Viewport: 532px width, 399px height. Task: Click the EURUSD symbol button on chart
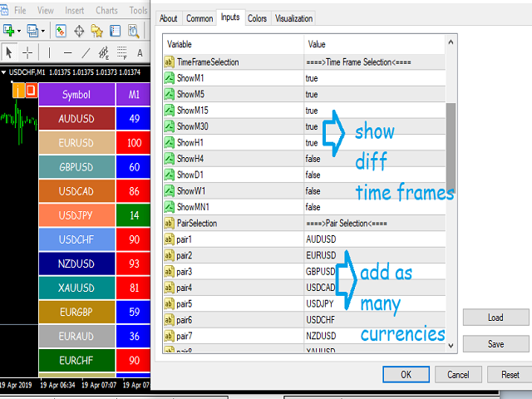click(76, 143)
